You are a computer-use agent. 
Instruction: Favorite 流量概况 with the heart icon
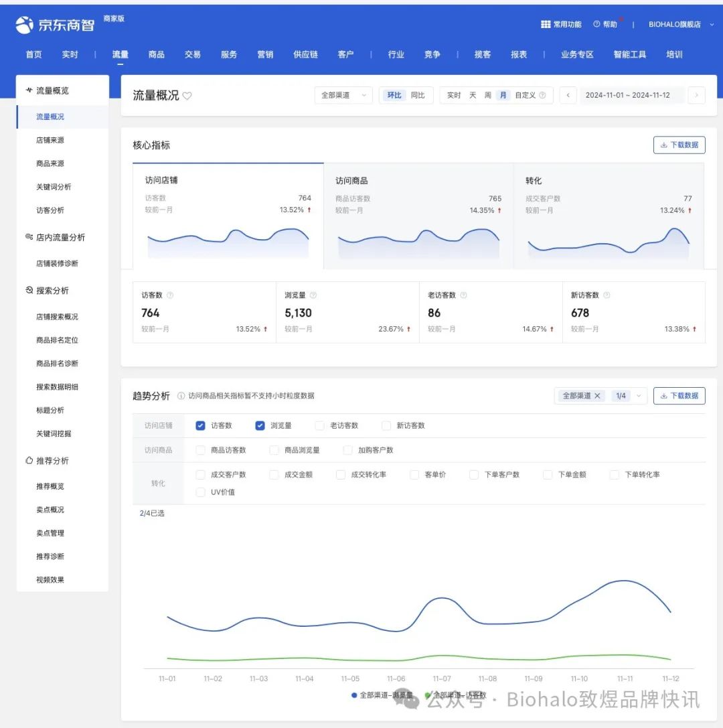187,96
